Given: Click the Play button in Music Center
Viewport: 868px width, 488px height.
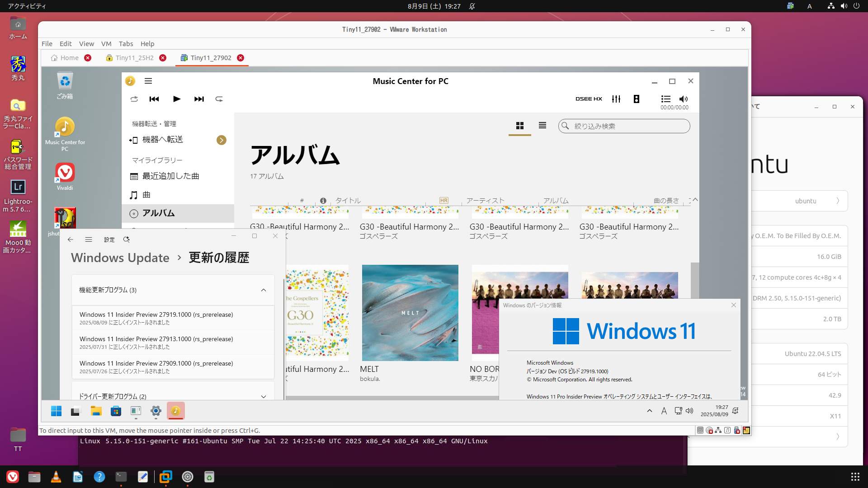Looking at the screenshot, I should [x=177, y=99].
